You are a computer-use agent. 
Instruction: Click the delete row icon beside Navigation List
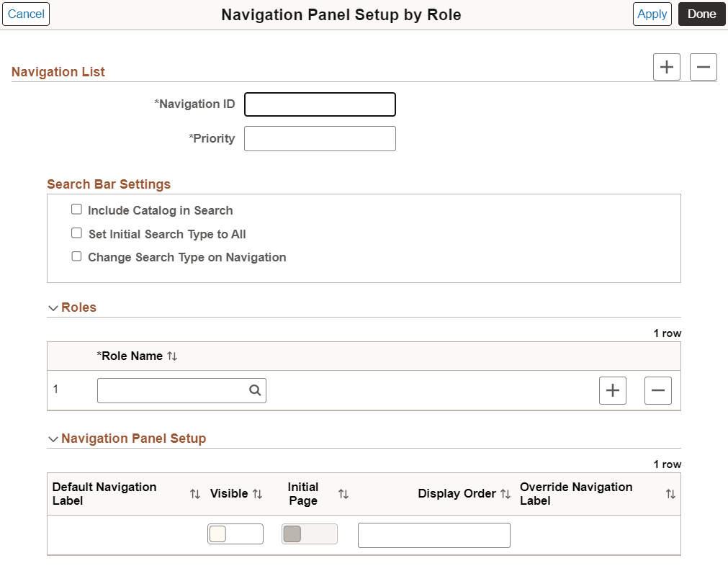[703, 66]
